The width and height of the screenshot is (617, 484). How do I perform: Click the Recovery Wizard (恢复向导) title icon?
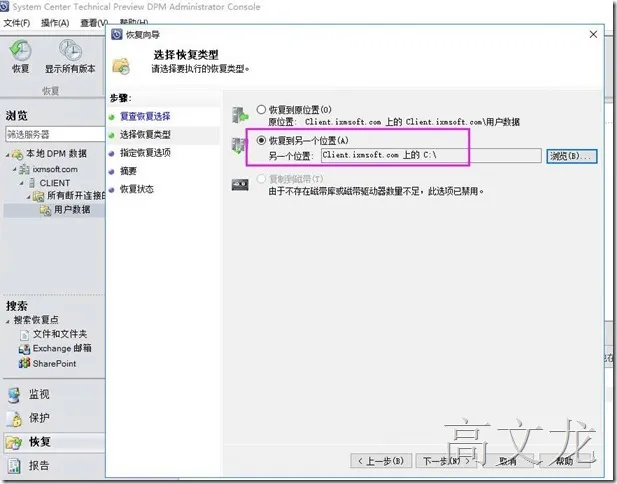tap(117, 35)
